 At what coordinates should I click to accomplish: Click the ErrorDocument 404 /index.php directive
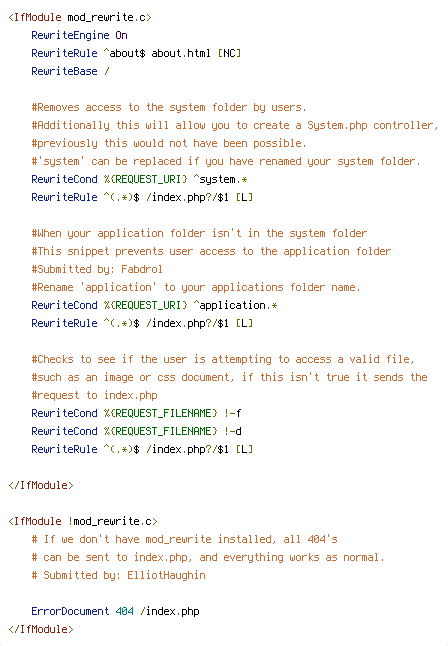tap(115, 611)
